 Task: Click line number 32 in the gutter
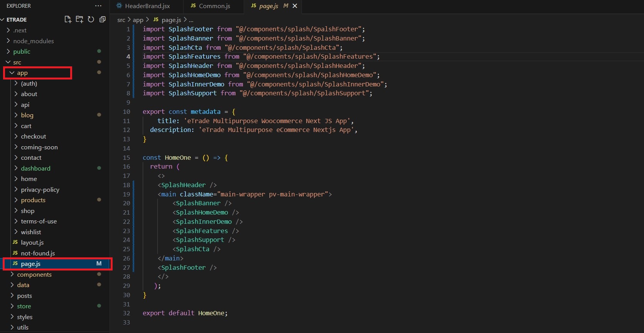point(126,313)
